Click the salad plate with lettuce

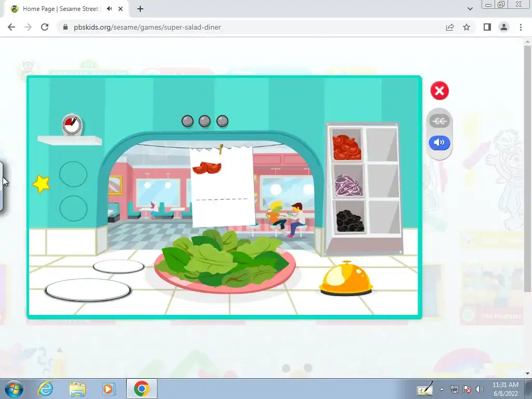point(224,262)
